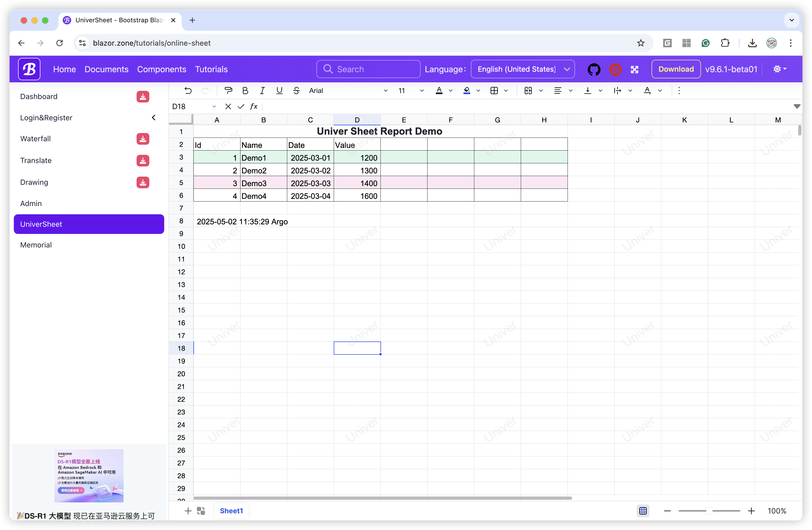Click the add new sheet plus icon
Image resolution: width=812 pixels, height=530 pixels.
188,511
